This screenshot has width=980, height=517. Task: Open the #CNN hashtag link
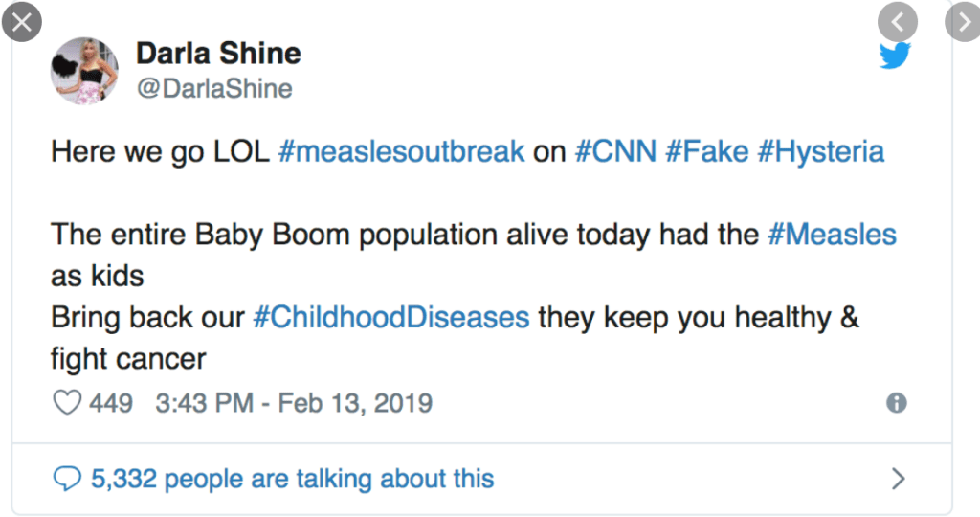[612, 151]
